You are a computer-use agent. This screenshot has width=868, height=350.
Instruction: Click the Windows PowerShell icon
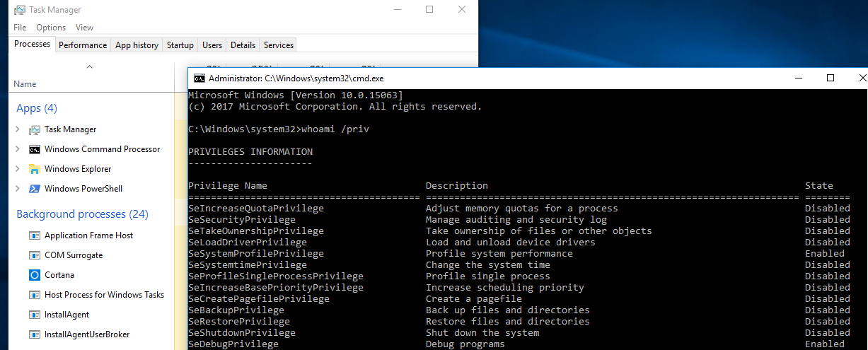coord(35,189)
